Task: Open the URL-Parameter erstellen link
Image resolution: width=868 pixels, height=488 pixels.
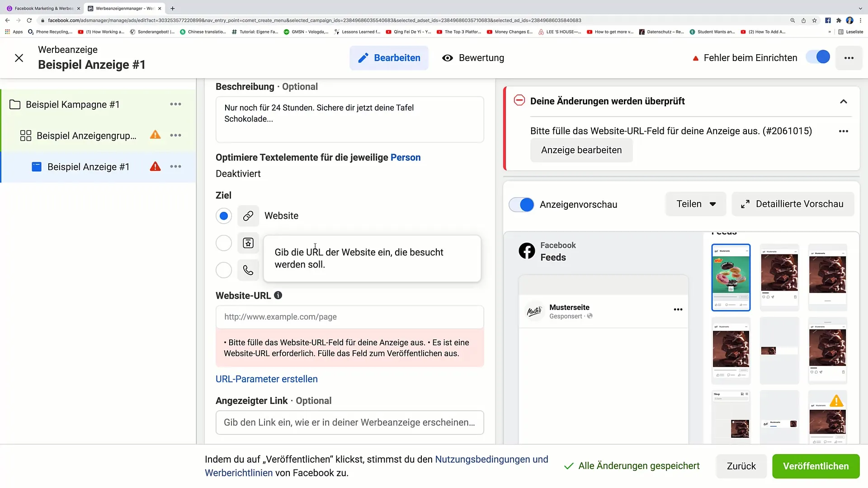Action: [x=267, y=379]
